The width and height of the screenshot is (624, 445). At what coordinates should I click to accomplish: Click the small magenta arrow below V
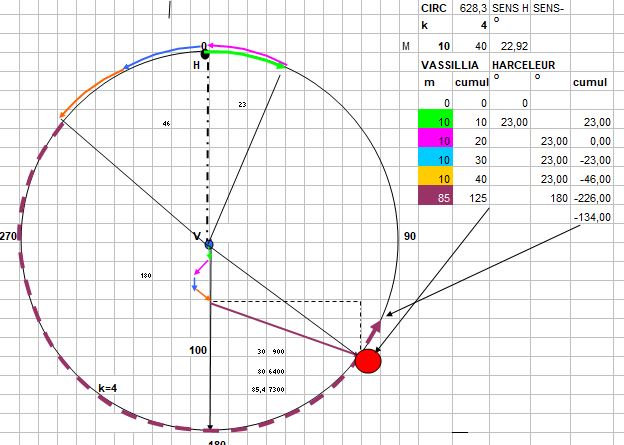202,267
